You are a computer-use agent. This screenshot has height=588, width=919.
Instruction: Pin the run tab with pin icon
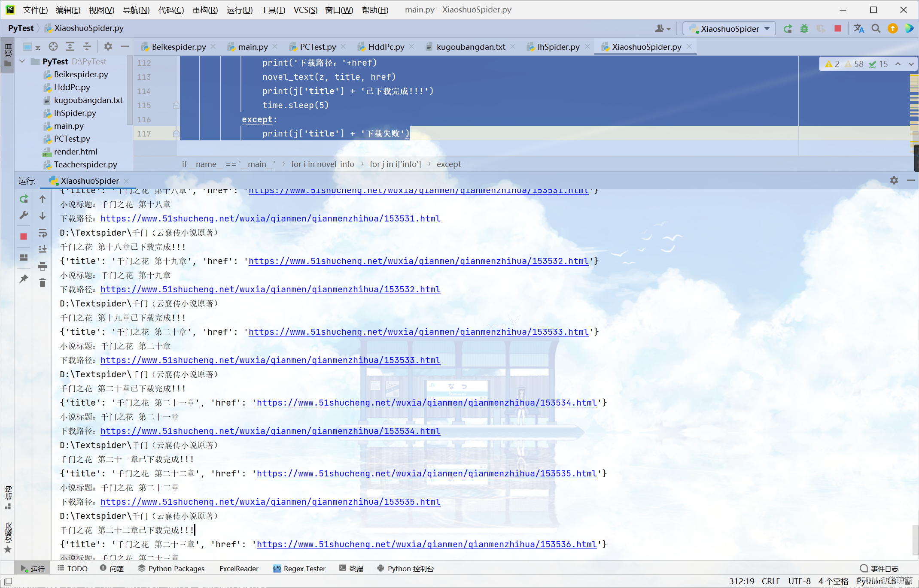point(24,279)
